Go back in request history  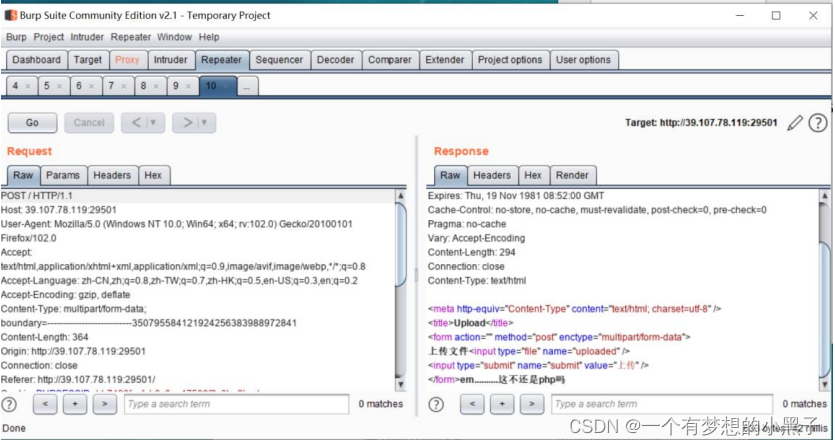pos(135,123)
